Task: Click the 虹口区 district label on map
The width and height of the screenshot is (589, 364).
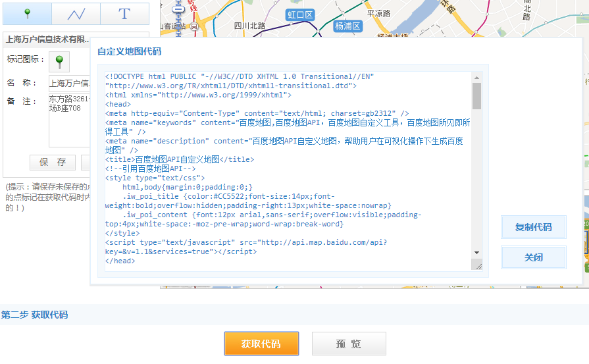Action: [x=301, y=14]
